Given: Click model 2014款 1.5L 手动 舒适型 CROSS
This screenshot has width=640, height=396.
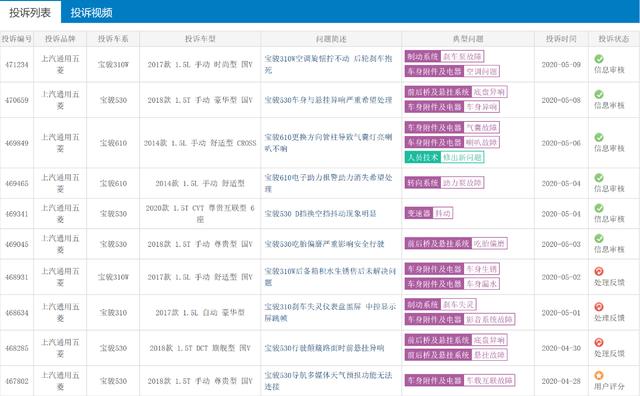Looking at the screenshot, I should [200, 143].
